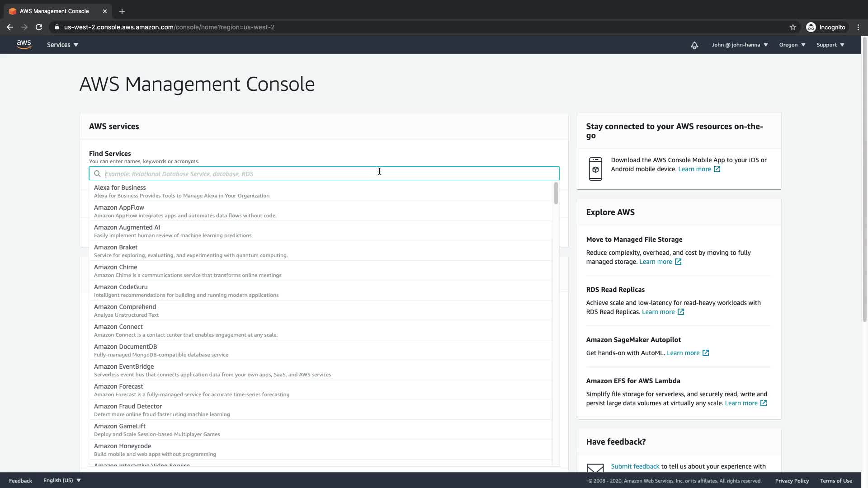Select Amazon Chime from the suggestions
Screen dimensions: 868x488
tap(116, 267)
